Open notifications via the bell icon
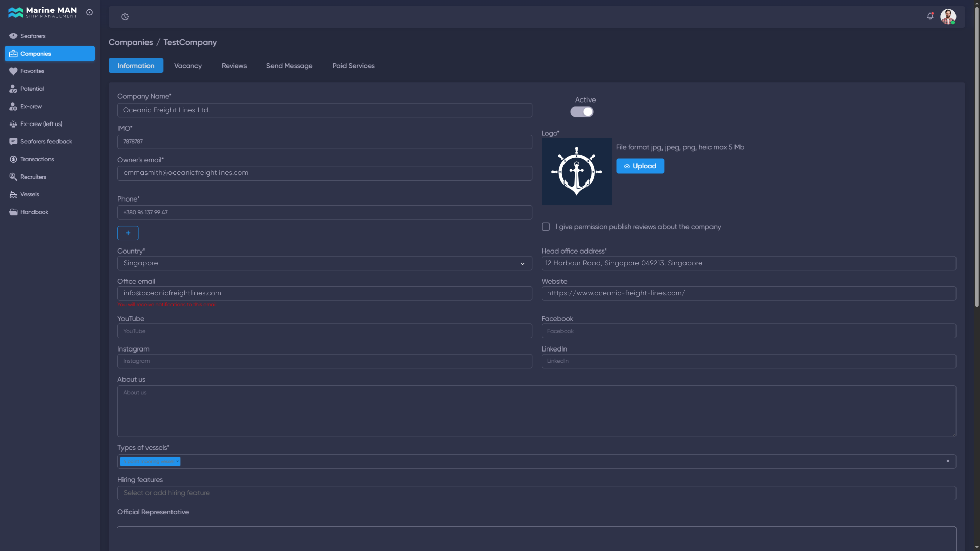Image resolution: width=980 pixels, height=551 pixels. [930, 16]
